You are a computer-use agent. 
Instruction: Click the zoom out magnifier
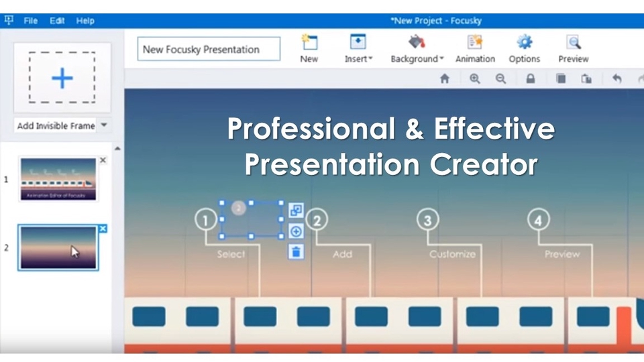(500, 78)
